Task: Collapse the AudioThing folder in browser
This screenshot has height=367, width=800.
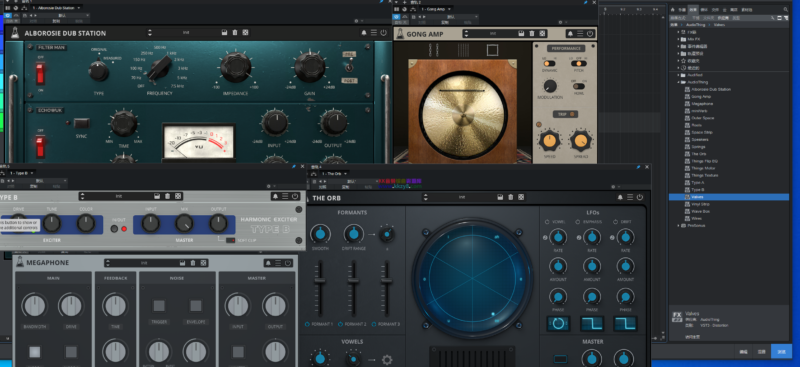Action: coord(679,82)
